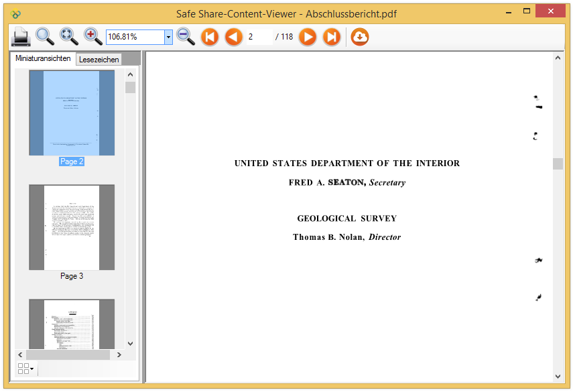Go to the previous page
This screenshot has width=573, height=392.
(x=234, y=37)
